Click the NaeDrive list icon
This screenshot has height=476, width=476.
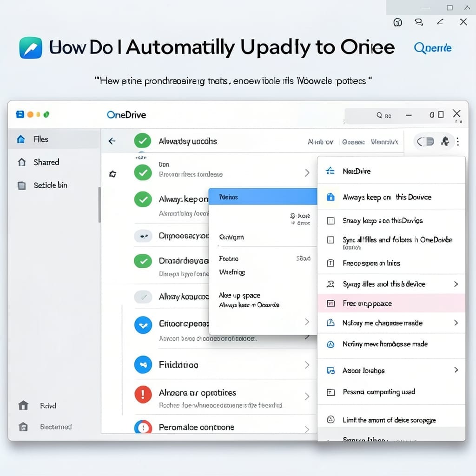tap(331, 171)
